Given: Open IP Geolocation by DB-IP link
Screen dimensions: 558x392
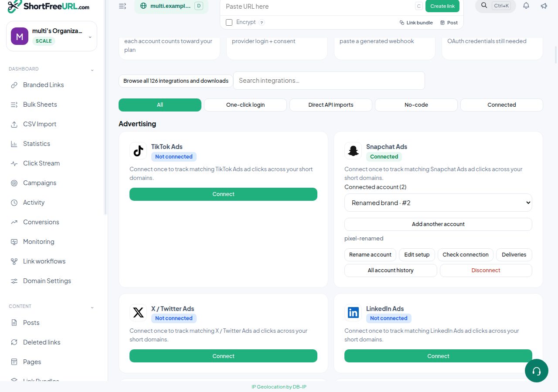Looking at the screenshot, I should pos(279,387).
